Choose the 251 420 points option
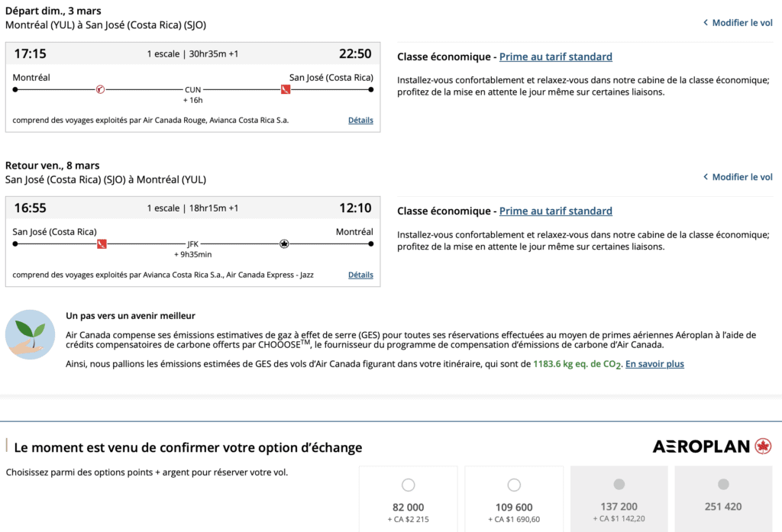782x532 pixels. [723, 485]
